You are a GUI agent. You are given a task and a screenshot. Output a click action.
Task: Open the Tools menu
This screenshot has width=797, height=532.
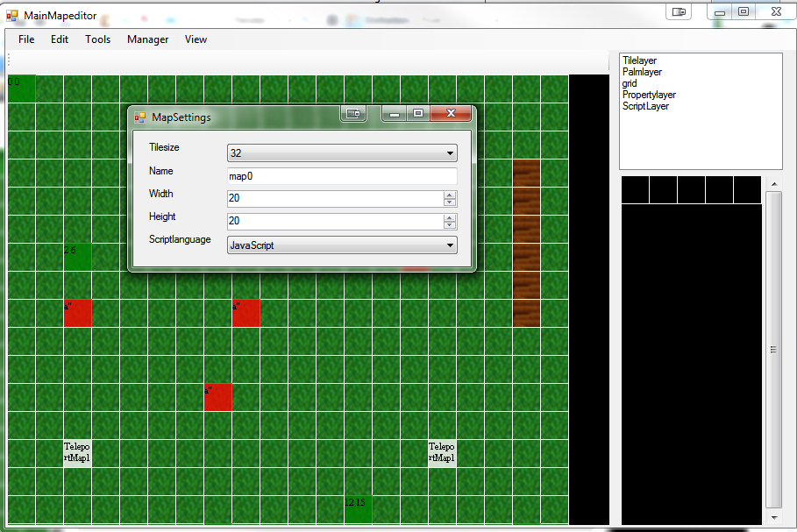coord(97,39)
